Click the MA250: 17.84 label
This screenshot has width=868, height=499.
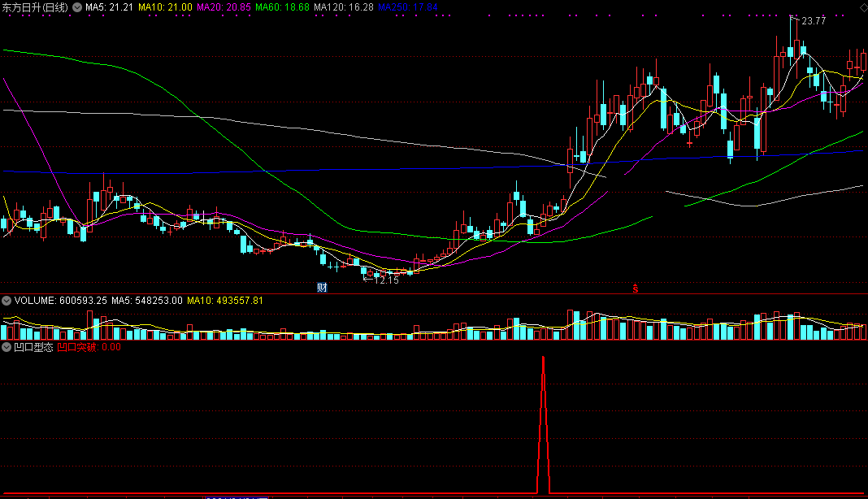pos(408,8)
